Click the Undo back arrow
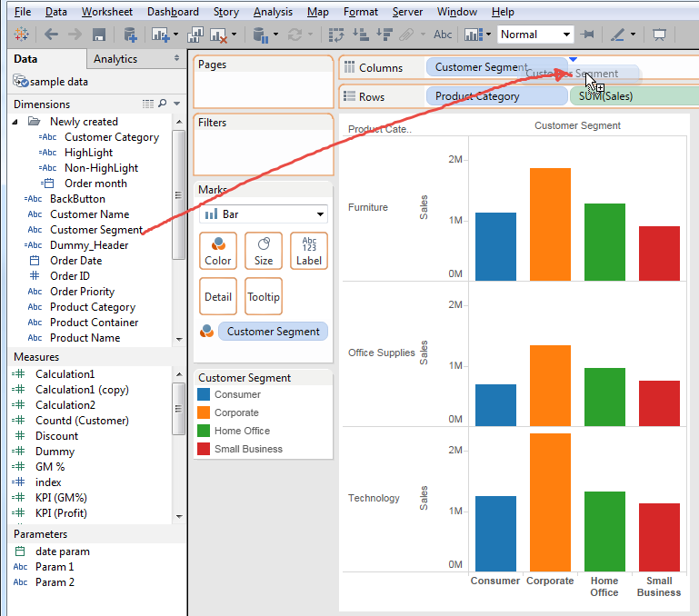This screenshot has height=616, width=699. pyautogui.click(x=51, y=35)
